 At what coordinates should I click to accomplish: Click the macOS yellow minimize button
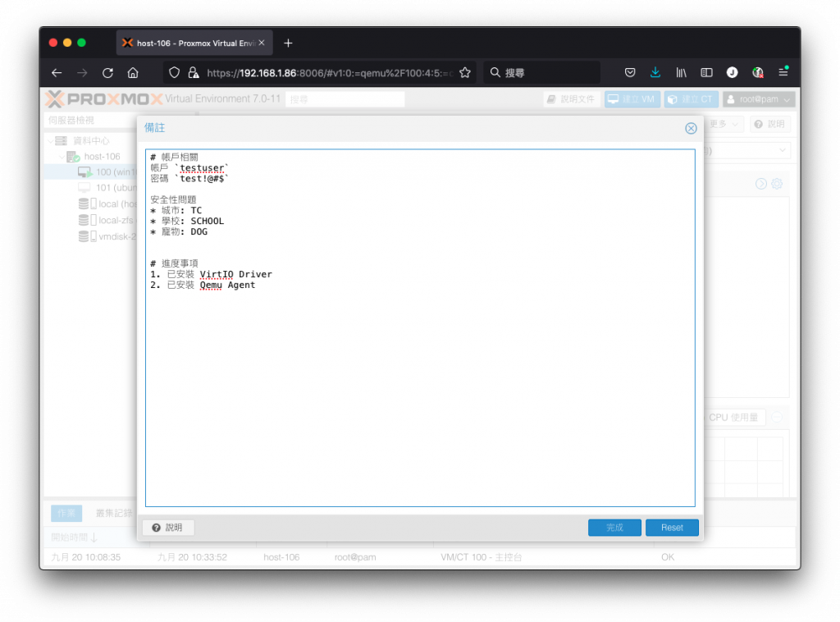(67, 43)
